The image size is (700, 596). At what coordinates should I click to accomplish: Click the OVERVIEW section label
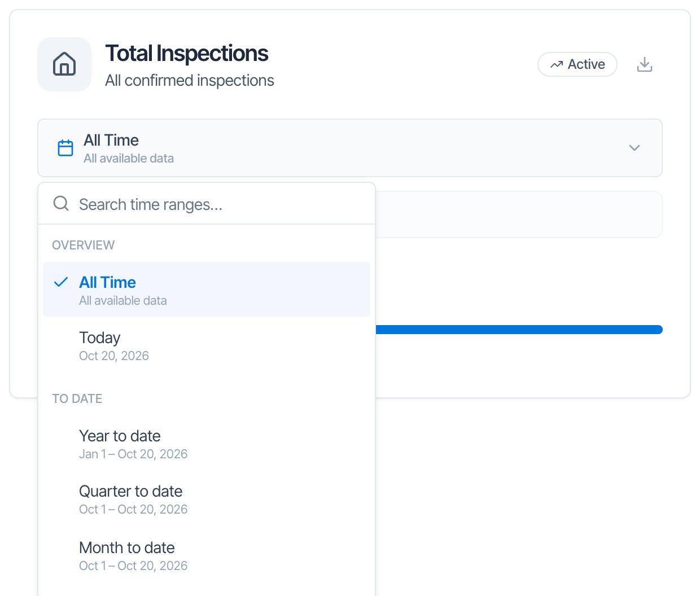point(84,245)
